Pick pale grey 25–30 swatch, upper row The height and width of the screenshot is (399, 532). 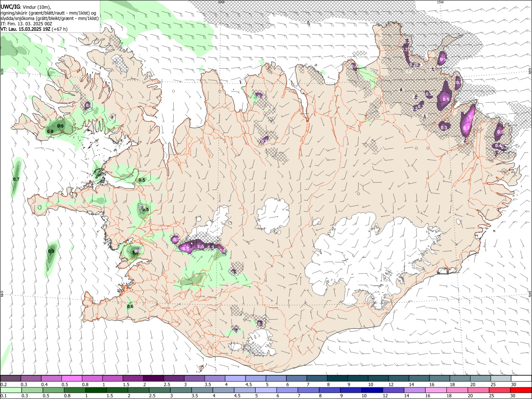coord(501,379)
